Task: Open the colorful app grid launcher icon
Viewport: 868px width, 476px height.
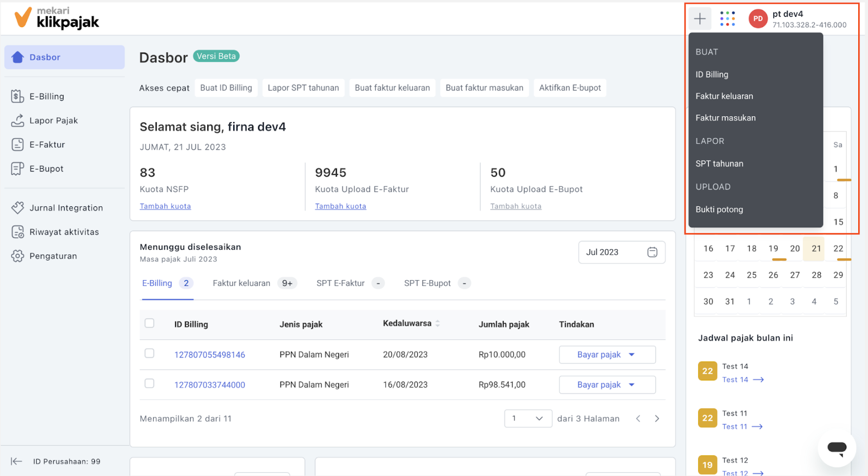Action: point(727,18)
